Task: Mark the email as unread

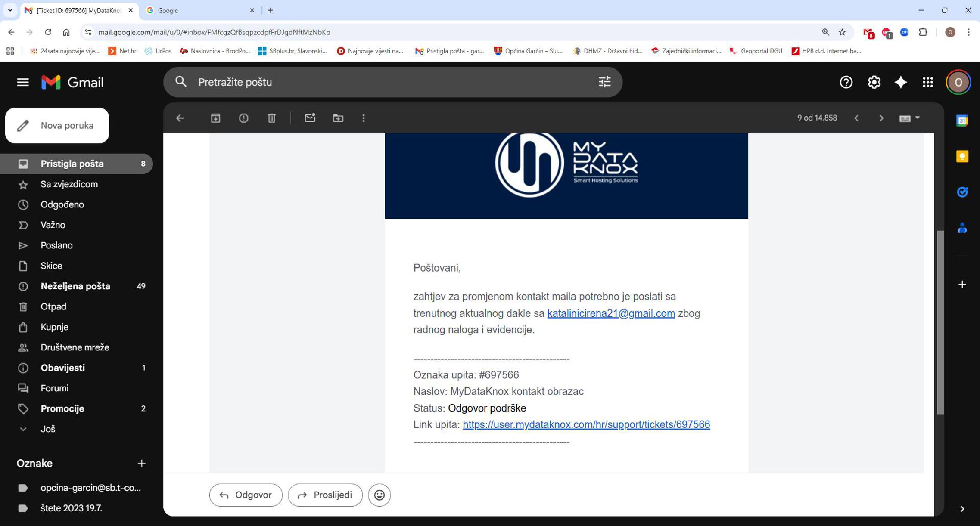Action: pyautogui.click(x=310, y=118)
